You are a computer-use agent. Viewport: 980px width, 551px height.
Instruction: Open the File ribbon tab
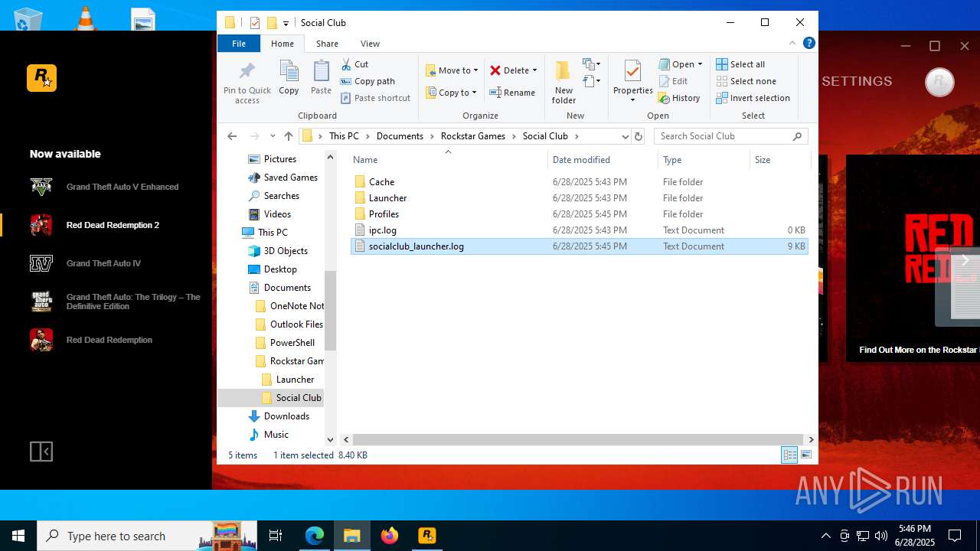point(239,44)
